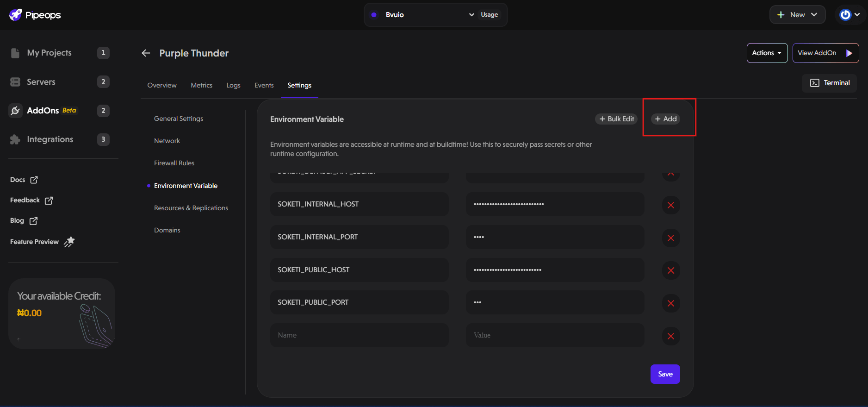Click the Servers stack icon

15,82
